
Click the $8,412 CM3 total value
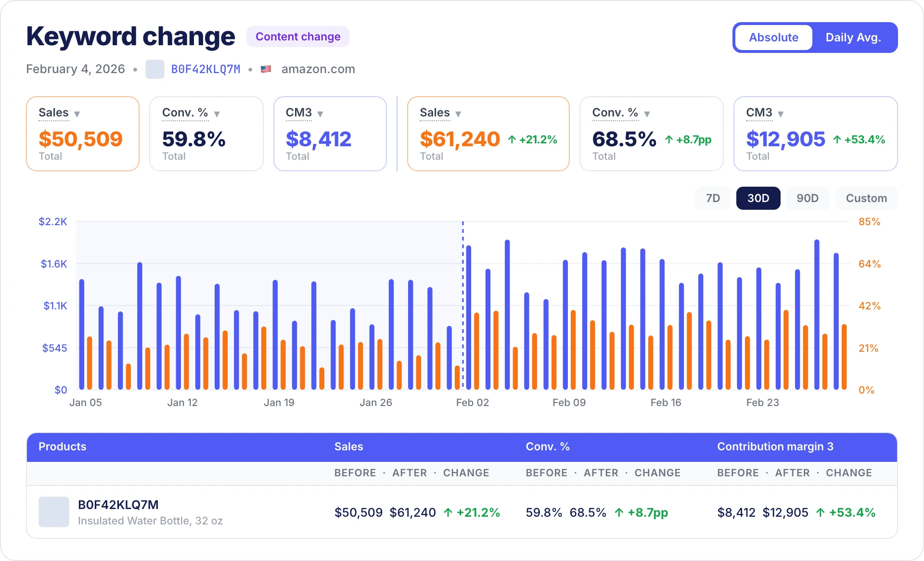pyautogui.click(x=319, y=139)
